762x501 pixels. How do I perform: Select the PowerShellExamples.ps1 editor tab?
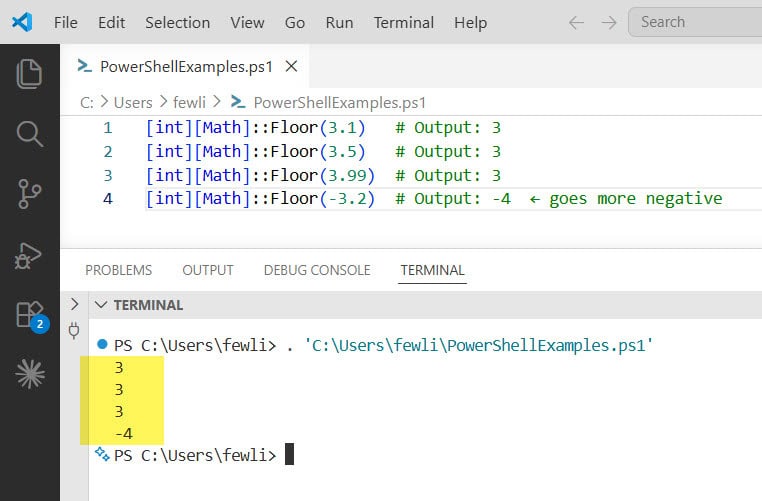[185, 66]
